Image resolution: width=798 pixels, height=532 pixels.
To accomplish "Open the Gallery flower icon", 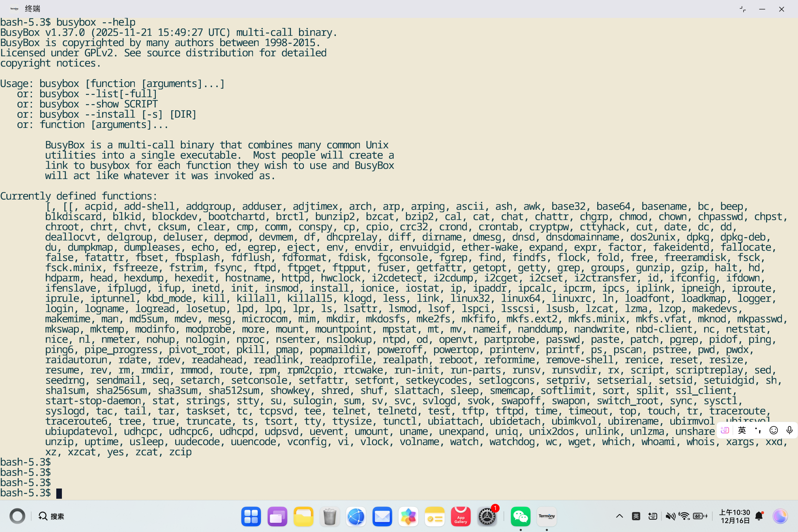I will pos(408,516).
